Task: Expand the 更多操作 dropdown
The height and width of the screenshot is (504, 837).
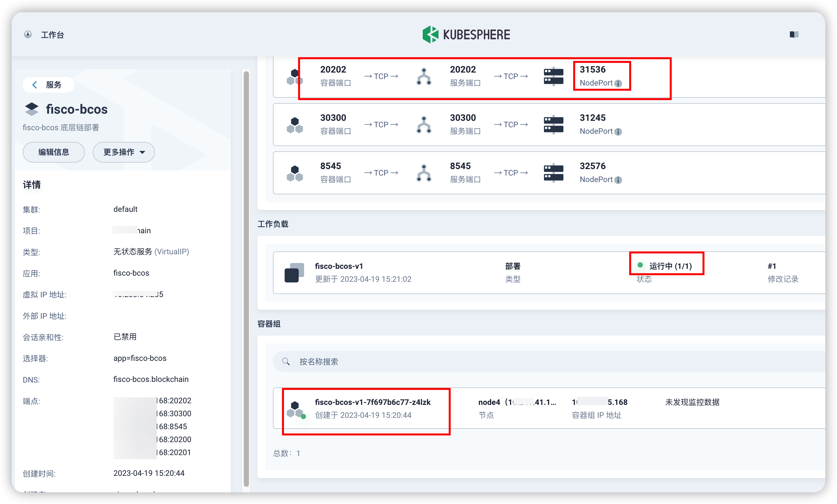Action: (124, 152)
